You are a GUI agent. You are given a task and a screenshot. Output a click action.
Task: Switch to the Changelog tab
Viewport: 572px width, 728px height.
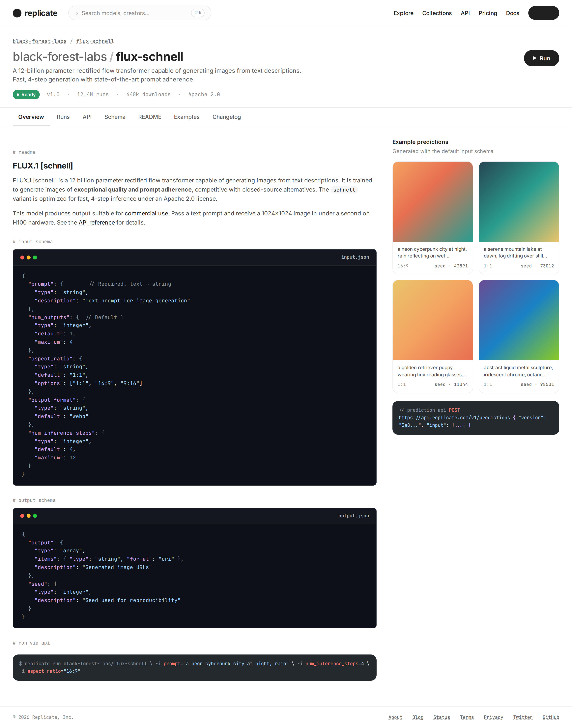pos(226,117)
